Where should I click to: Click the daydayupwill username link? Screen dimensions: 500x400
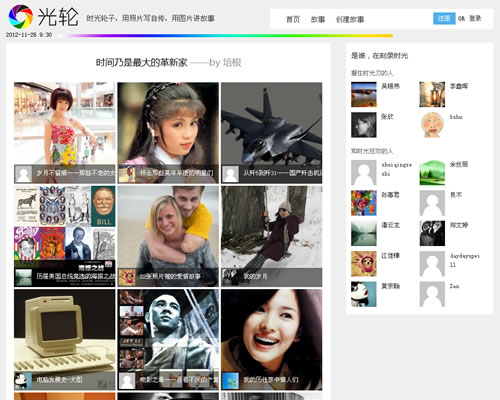point(464,260)
